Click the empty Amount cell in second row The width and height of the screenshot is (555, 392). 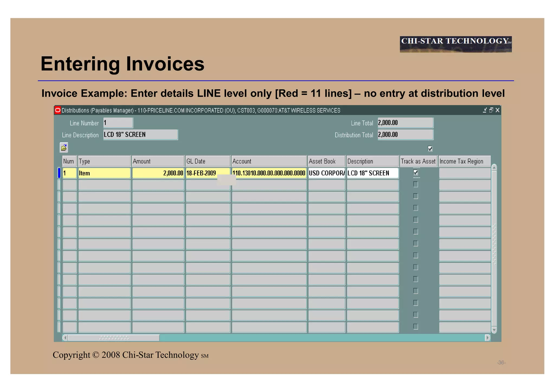(x=158, y=185)
